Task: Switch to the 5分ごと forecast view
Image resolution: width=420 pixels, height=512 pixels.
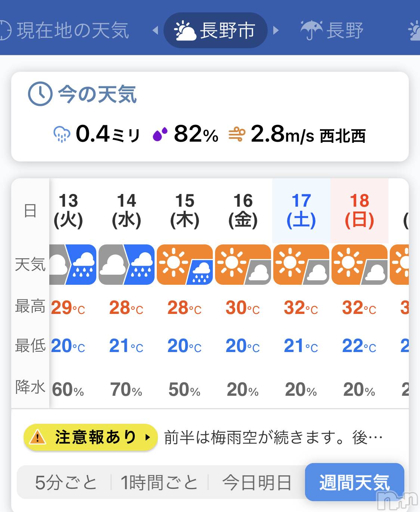Action: point(65,482)
